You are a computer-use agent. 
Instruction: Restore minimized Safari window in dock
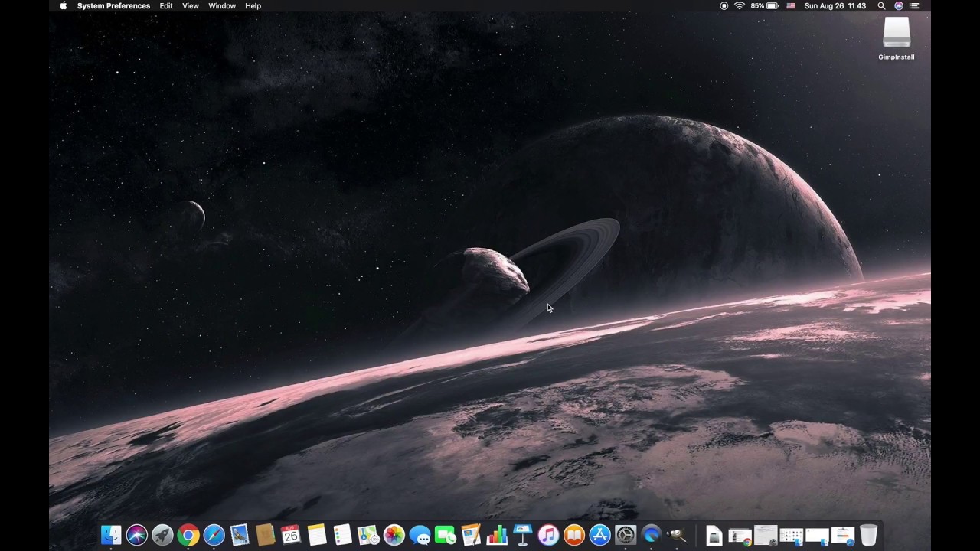click(x=843, y=536)
